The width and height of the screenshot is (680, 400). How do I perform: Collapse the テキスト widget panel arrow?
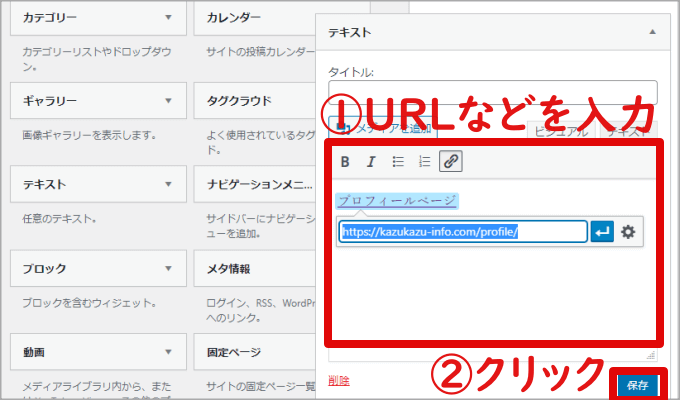pos(652,32)
